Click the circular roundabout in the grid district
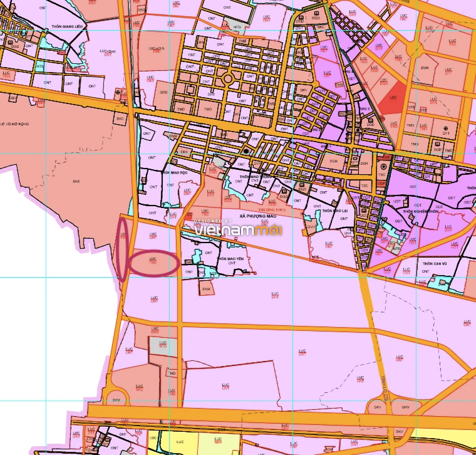The height and width of the screenshot is (455, 476). tap(228, 79)
